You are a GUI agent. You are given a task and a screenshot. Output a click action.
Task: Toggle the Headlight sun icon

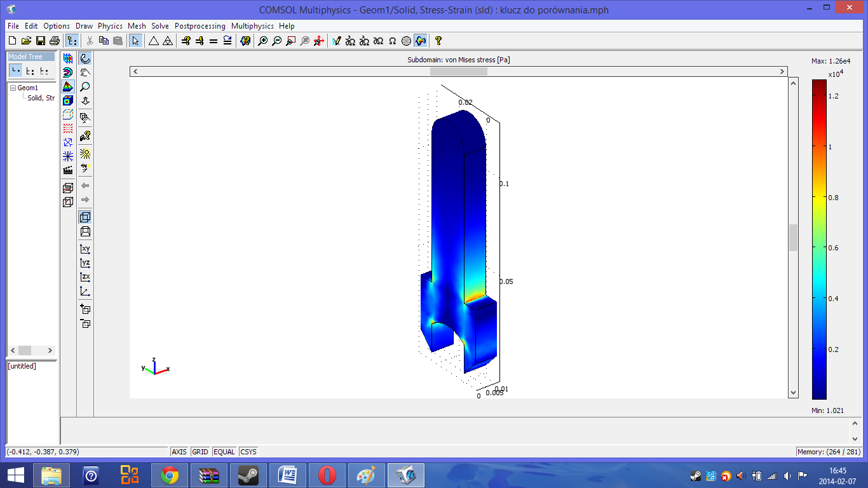(85, 153)
